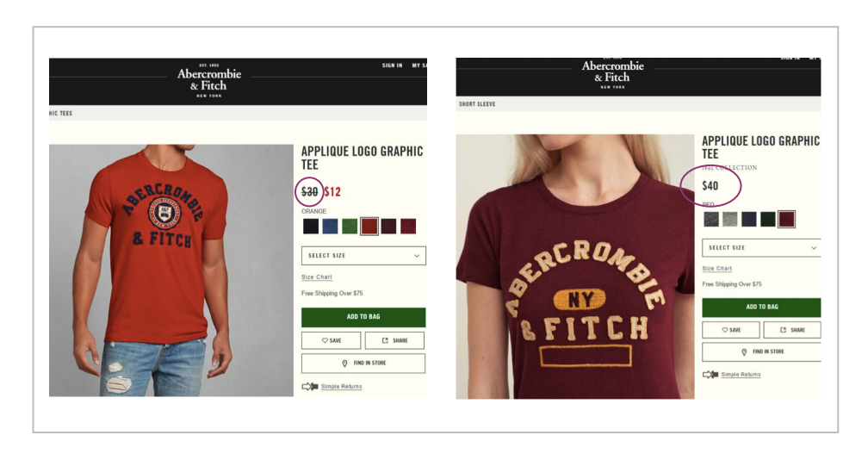Open the Simple Returns link on right
868x460 pixels.
[741, 375]
